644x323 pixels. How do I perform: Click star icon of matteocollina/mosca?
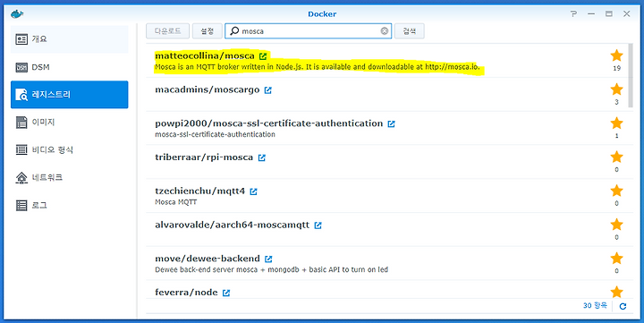click(616, 55)
